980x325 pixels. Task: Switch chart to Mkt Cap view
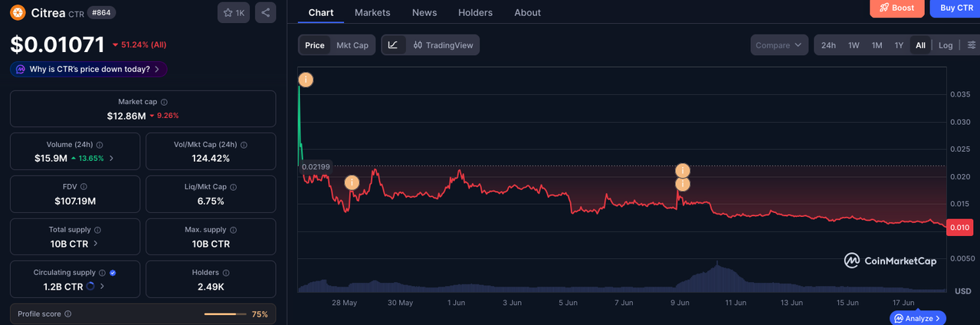click(352, 45)
